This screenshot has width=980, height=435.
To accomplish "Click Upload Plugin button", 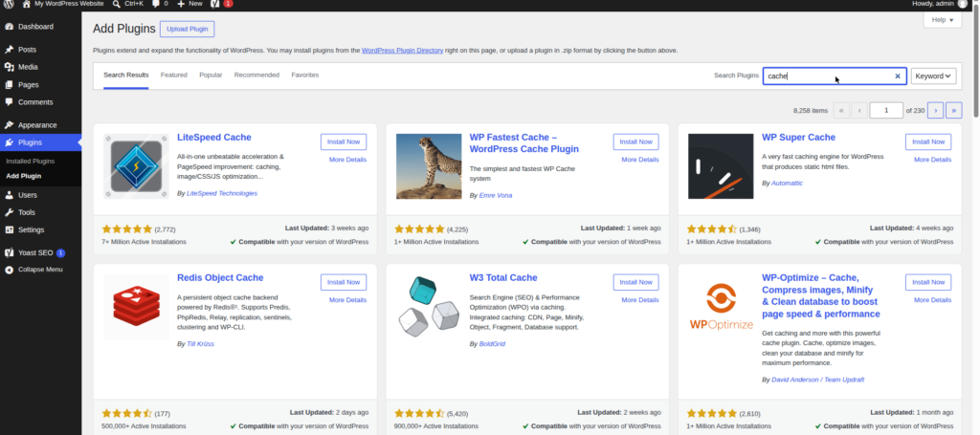I will pyautogui.click(x=187, y=30).
